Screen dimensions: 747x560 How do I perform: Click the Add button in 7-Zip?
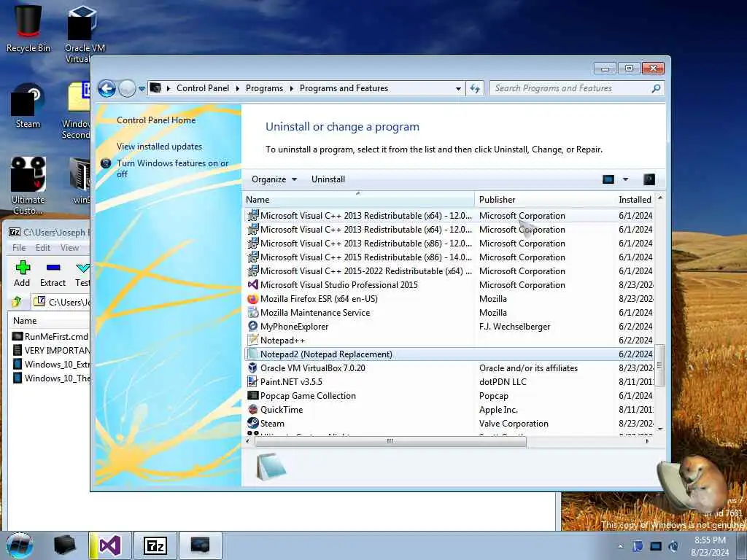[22, 273]
